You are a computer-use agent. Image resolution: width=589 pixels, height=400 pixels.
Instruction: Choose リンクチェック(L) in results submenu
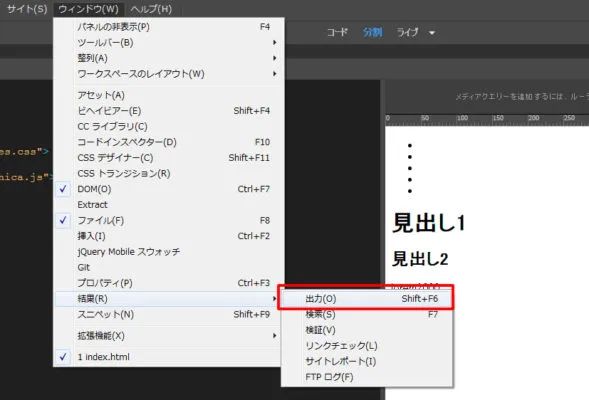(367, 346)
